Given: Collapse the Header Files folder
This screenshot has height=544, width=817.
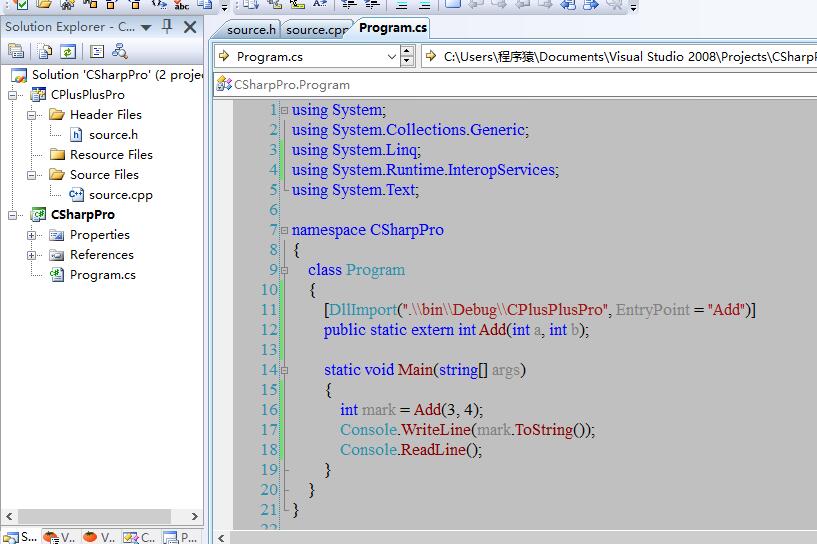Looking at the screenshot, I should (x=31, y=115).
